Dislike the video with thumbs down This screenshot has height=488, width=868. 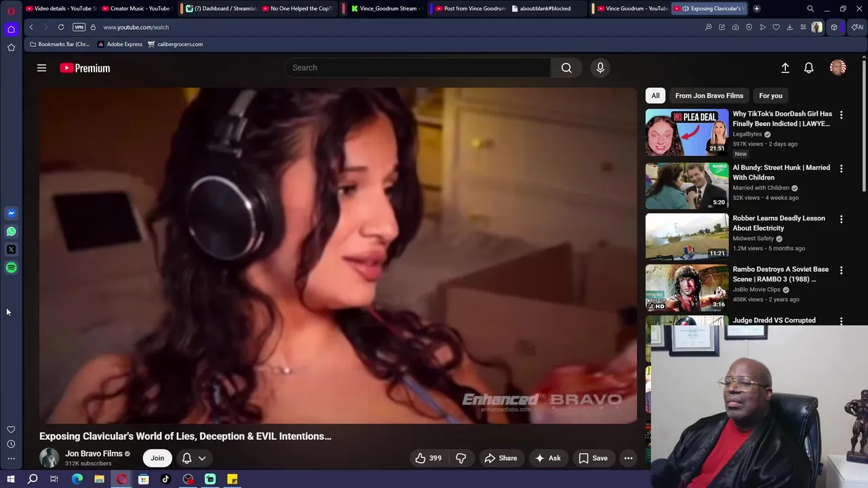tap(461, 458)
